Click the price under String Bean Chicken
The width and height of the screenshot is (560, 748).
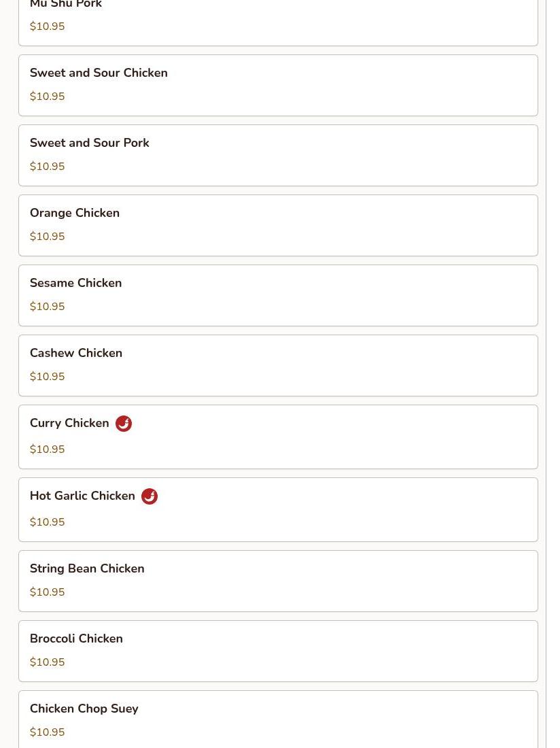(x=47, y=592)
